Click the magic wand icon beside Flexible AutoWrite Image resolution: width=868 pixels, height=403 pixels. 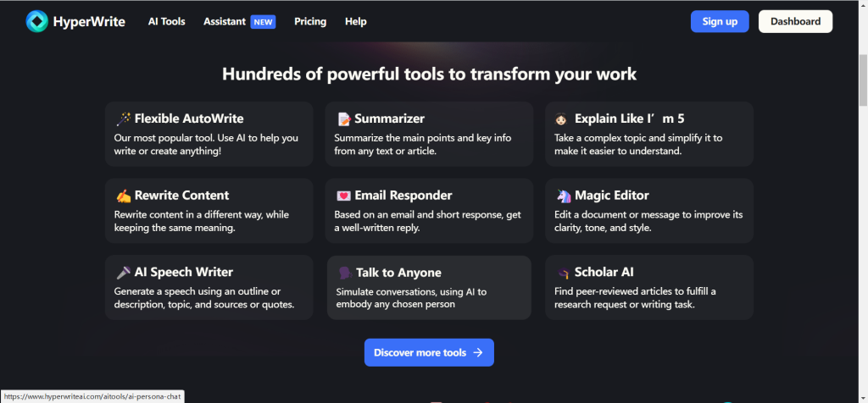(123, 119)
